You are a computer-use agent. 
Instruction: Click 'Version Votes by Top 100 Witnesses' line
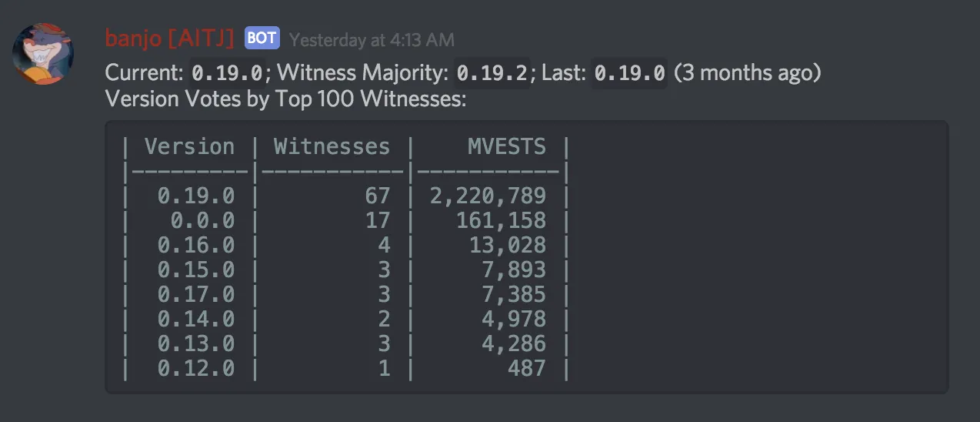tap(285, 99)
